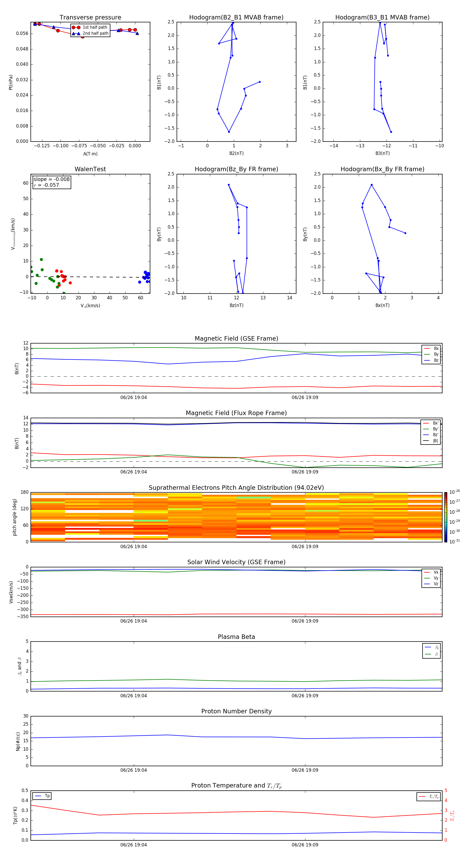This screenshot has width=473, height=868.
Task: Click the 'Hodogram(Bx_By FR frame)' title
Action: [382, 169]
